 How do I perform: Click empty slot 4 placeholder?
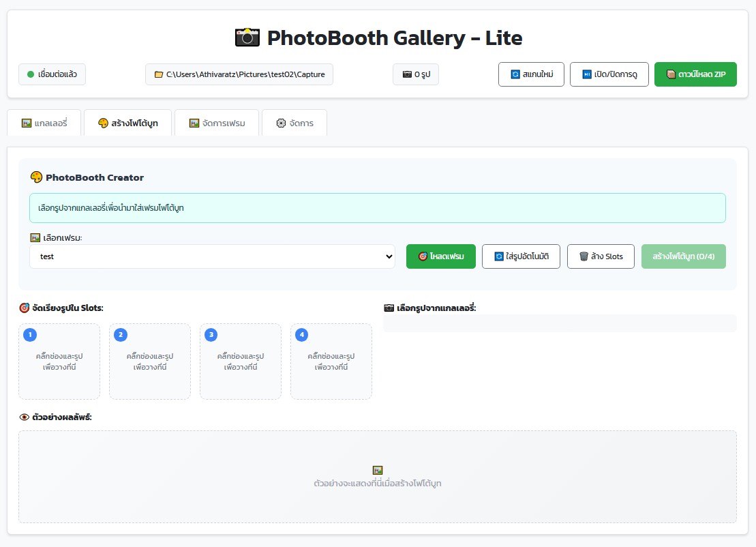(331, 361)
